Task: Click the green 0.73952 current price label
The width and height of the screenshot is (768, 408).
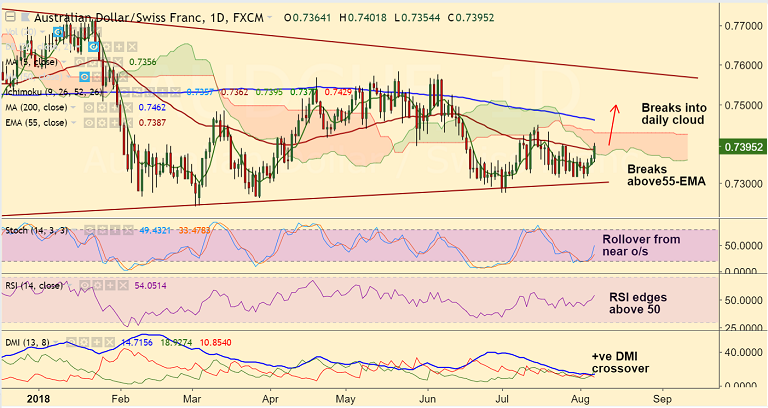Action: tap(743, 147)
